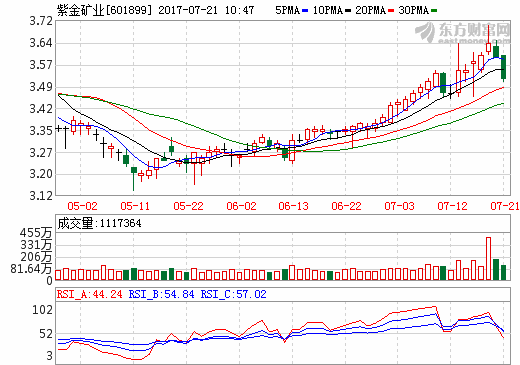Click the 30PMA legend label
The width and height of the screenshot is (520, 365).
coord(413,10)
